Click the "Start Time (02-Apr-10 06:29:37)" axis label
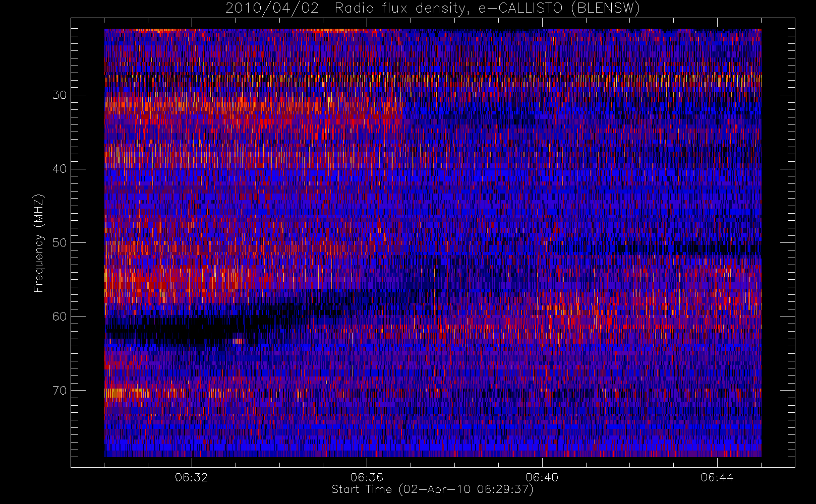 (x=432, y=489)
